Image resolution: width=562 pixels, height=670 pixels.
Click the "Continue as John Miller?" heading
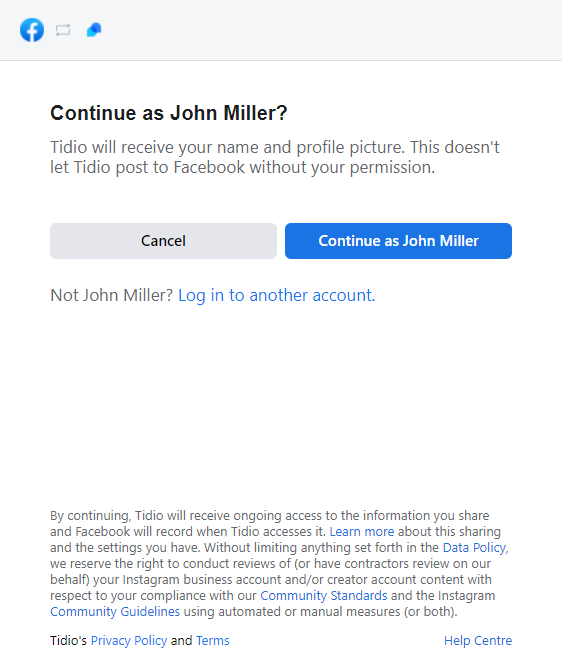(169, 113)
